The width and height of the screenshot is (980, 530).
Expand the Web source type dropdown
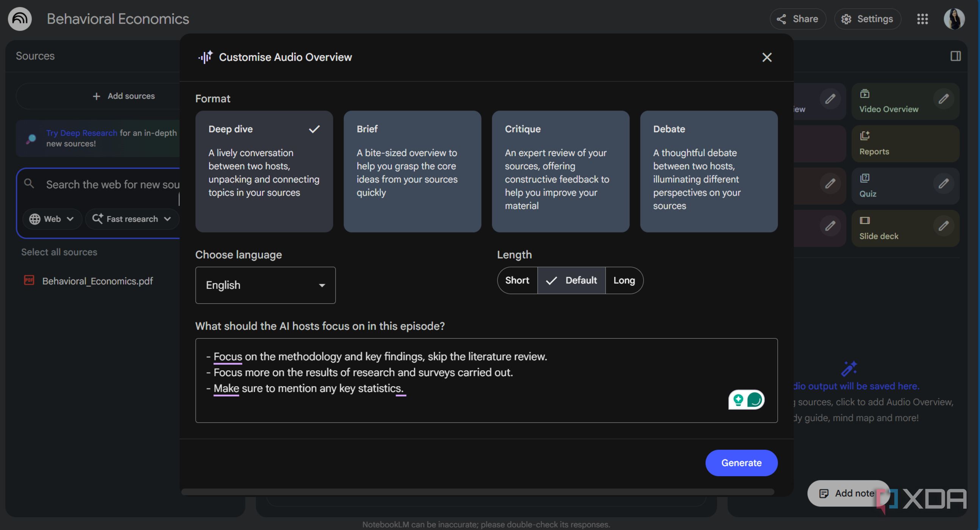click(52, 219)
